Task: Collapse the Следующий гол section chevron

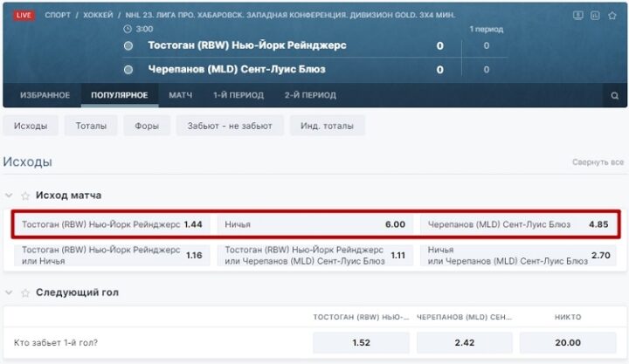Action: pyautogui.click(x=9, y=292)
